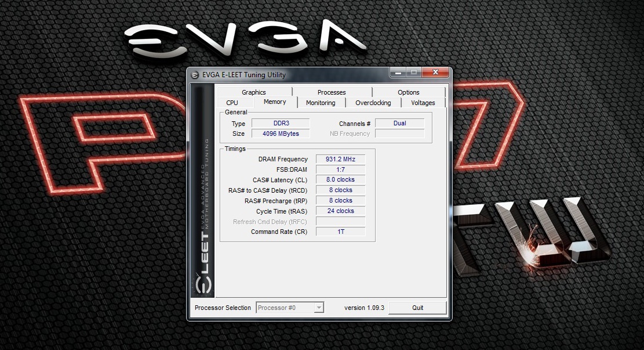644x350 pixels.
Task: Go to the Monitoring tab
Action: 321,103
